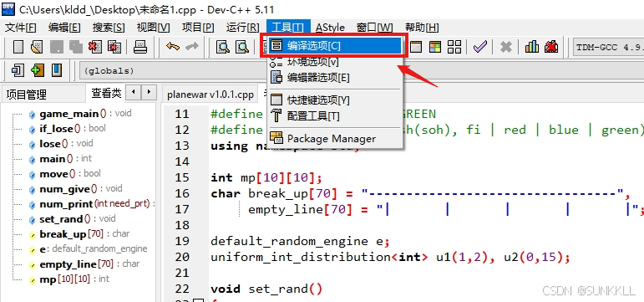The height and width of the screenshot is (302, 644).
Task: Choose 配置工具[T] menu entry
Action: pos(334,115)
